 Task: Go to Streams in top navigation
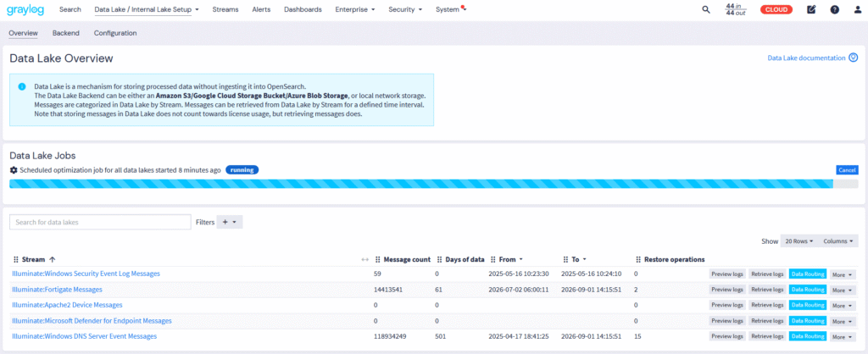pyautogui.click(x=225, y=9)
